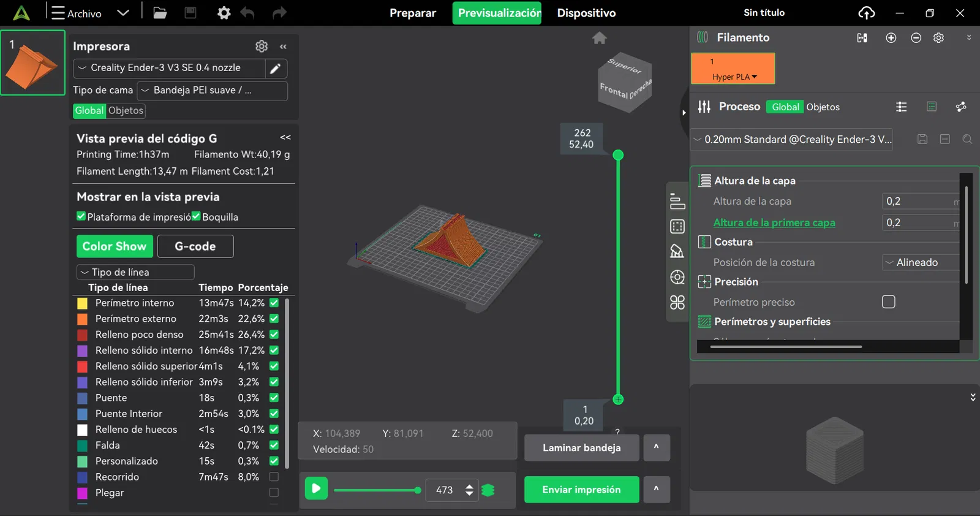Open preferences gear in the top toolbar
The image size is (980, 516).
[x=224, y=13]
